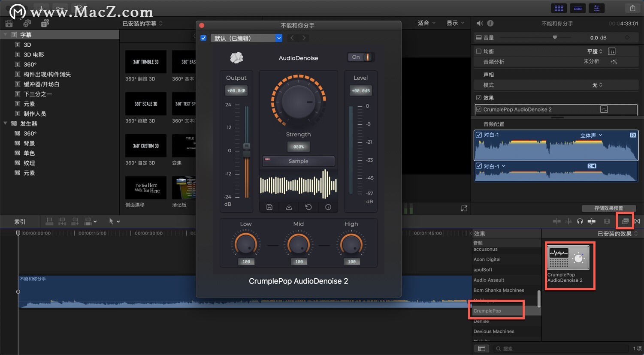Uncheck the first 对白-1 stereo component
This screenshot has width=644, height=355.
click(x=479, y=135)
